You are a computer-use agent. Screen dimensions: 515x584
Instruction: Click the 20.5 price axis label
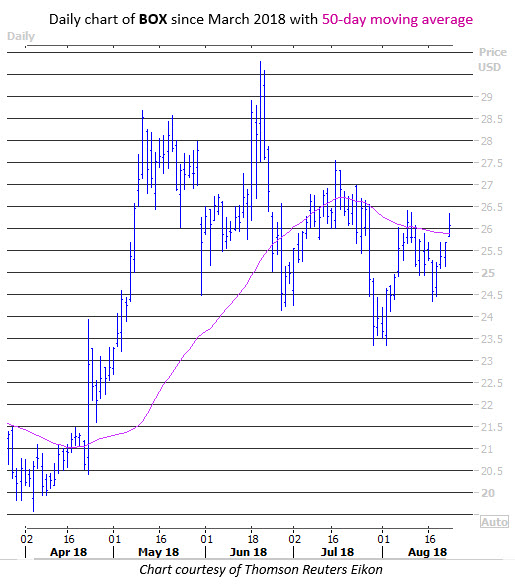492,471
